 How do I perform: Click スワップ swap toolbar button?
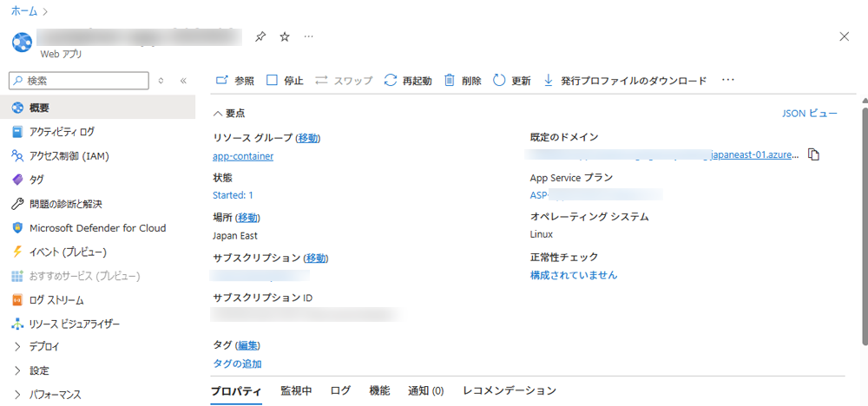point(344,81)
